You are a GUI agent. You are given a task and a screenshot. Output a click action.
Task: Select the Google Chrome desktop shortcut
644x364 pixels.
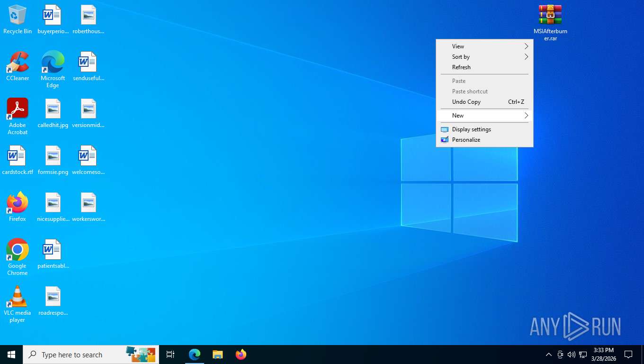18,257
